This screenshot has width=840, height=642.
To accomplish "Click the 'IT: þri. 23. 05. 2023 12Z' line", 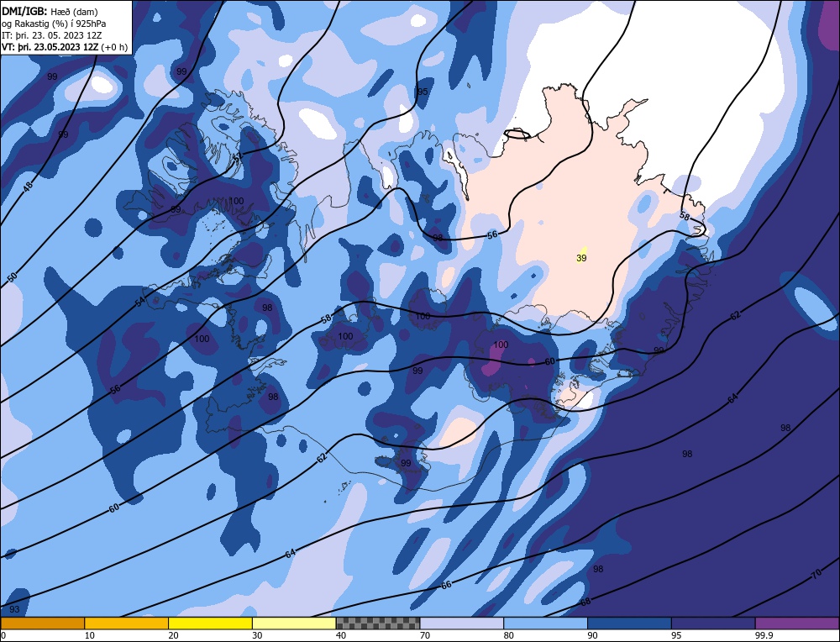I will click(51, 35).
